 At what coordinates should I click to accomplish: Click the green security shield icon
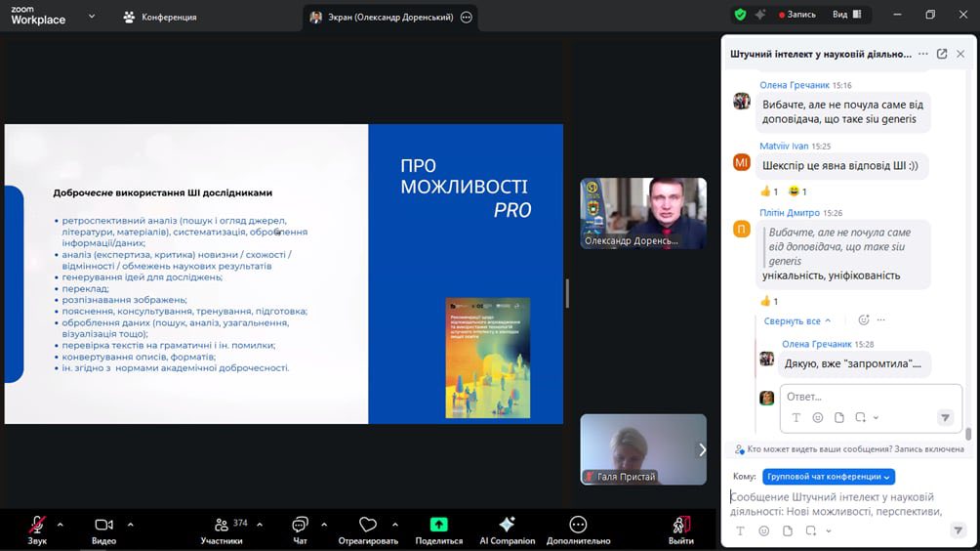click(x=740, y=15)
